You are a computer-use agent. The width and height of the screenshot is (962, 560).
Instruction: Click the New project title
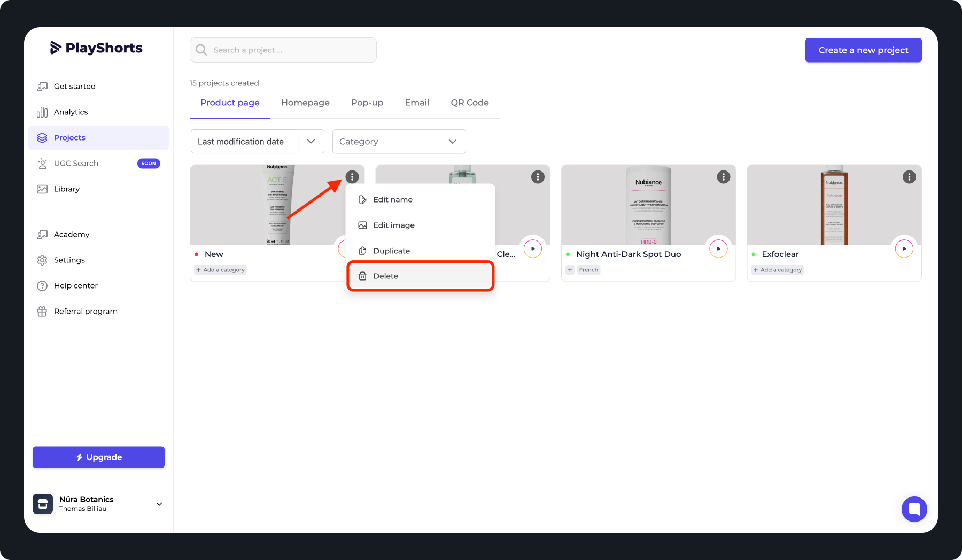tap(214, 254)
